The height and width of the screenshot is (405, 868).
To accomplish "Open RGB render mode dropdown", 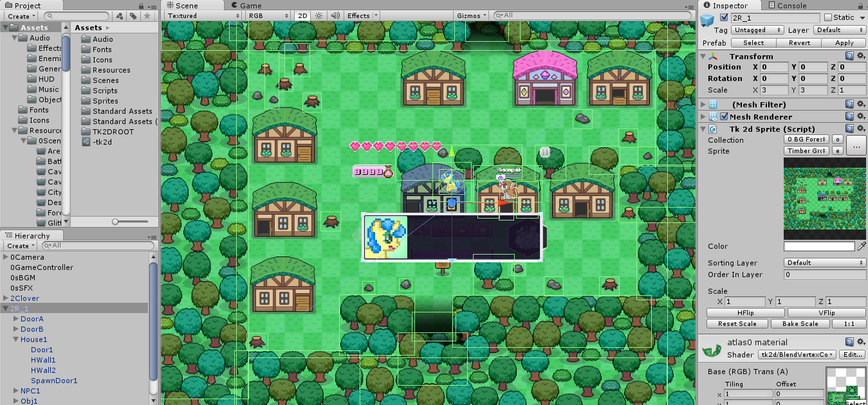I will pyautogui.click(x=269, y=15).
